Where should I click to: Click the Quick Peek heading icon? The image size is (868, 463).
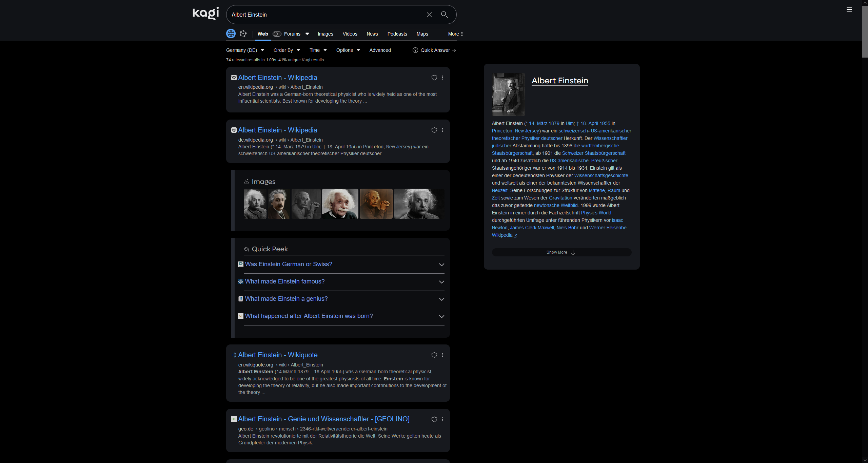(x=246, y=249)
